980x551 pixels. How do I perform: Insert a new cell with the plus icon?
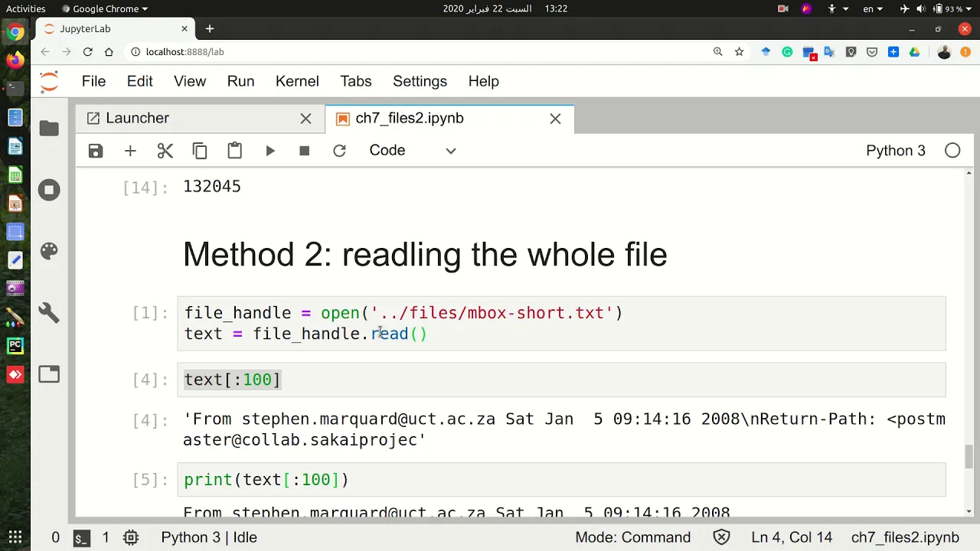130,151
